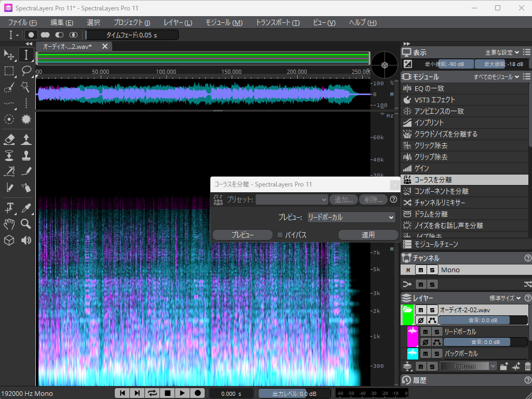Select the eyedropper tool
Screen dimensions: 532x399
coord(26,208)
